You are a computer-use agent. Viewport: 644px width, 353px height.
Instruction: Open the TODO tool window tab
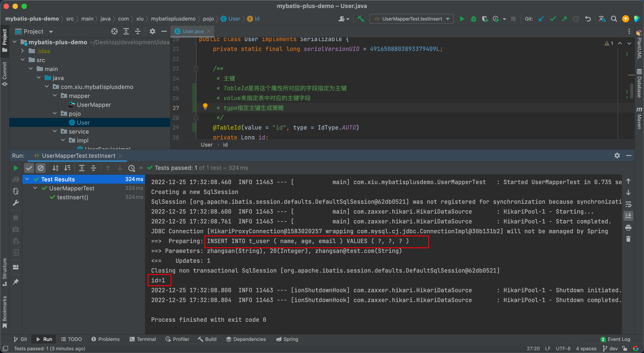click(x=71, y=339)
